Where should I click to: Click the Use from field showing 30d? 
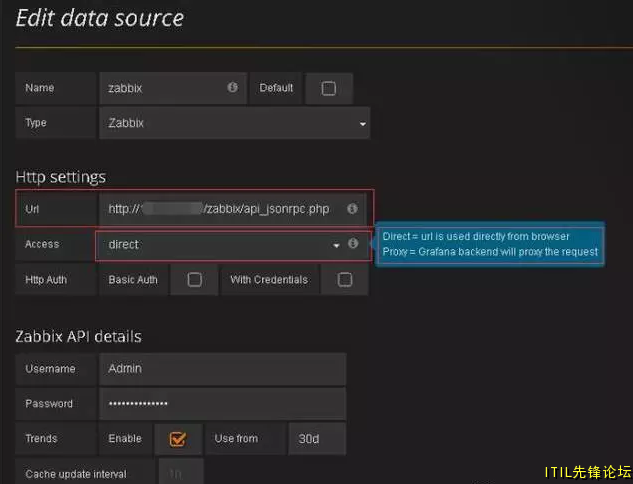(317, 439)
